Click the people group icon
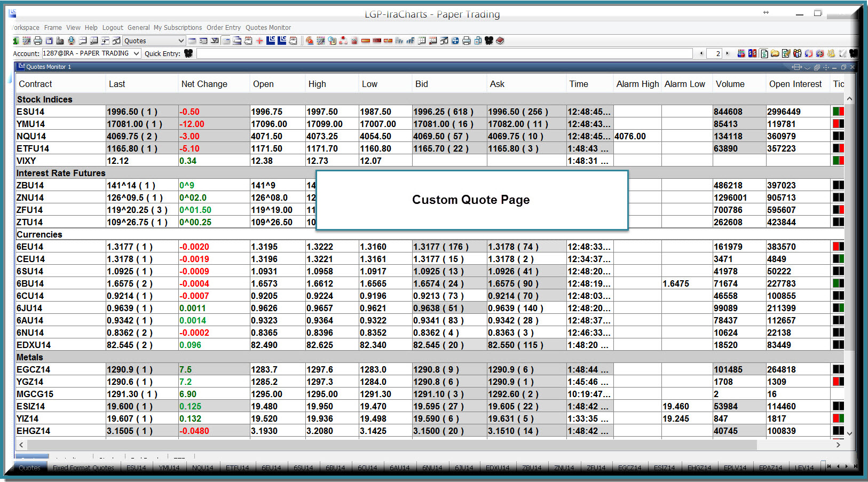The image size is (868, 482). [x=797, y=53]
